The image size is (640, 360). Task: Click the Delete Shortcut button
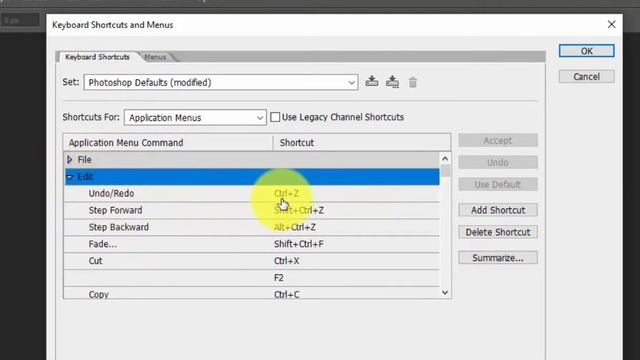[x=498, y=232]
